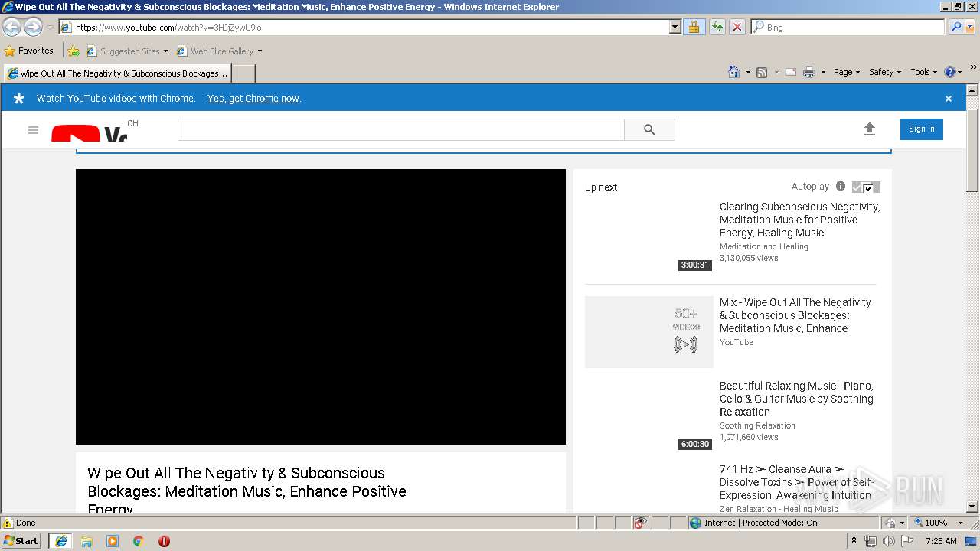Click the Bing search magnifier button

pyautogui.click(x=955, y=28)
